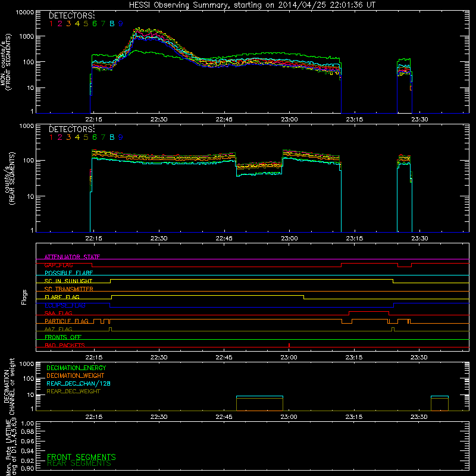The image size is (476, 476).
Task: Select red detector 1 in rear segments legend
Action: point(51,137)
